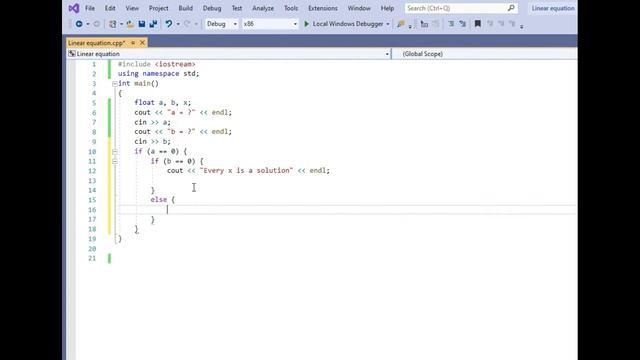
Task: Click the Navigate Forward toolbar icon
Action: pos(97,24)
